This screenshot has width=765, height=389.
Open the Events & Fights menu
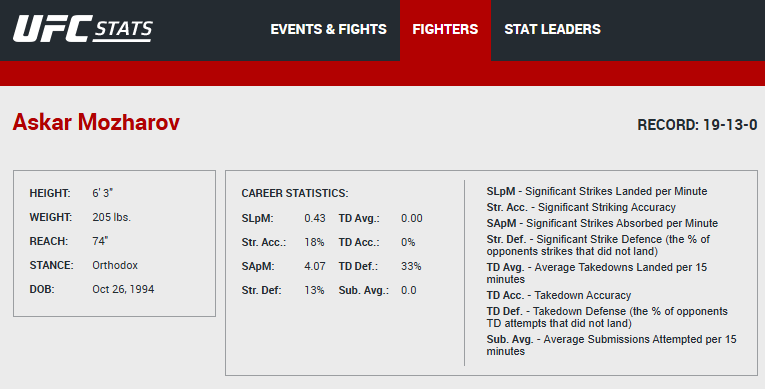click(x=328, y=29)
